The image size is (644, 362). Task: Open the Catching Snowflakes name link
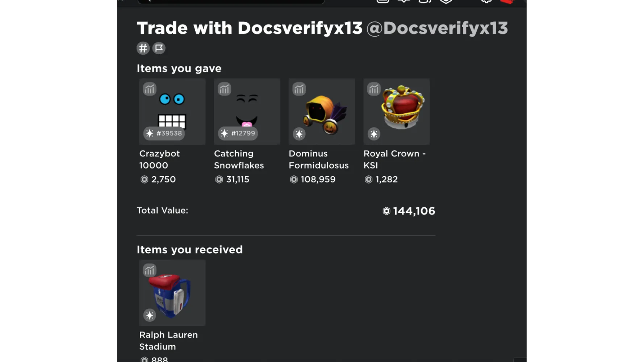239,159
